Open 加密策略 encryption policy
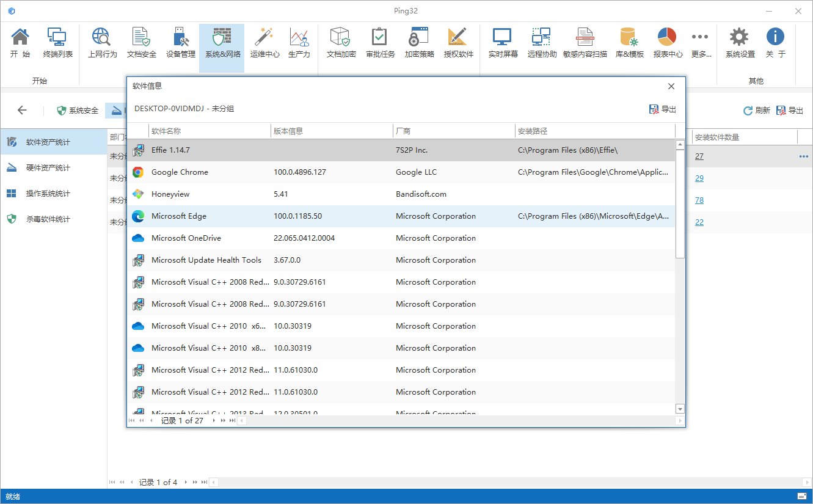813x504 pixels. tap(419, 43)
